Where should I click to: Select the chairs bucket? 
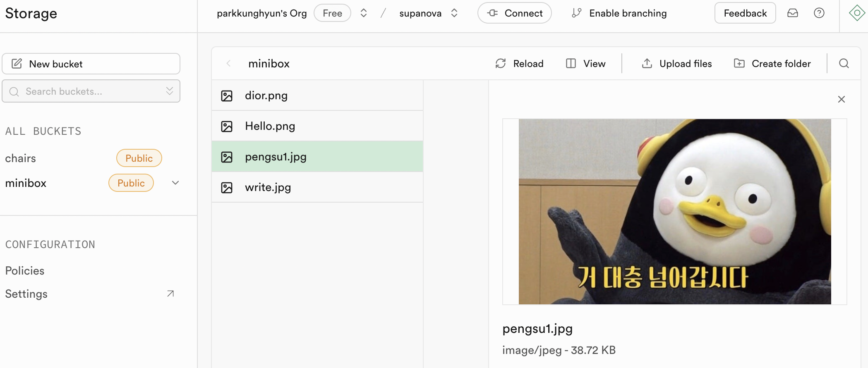(x=21, y=158)
